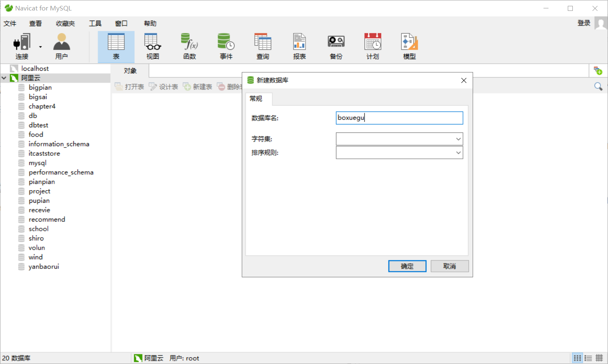Click the 登录 login link
The width and height of the screenshot is (608, 364).
(x=584, y=23)
